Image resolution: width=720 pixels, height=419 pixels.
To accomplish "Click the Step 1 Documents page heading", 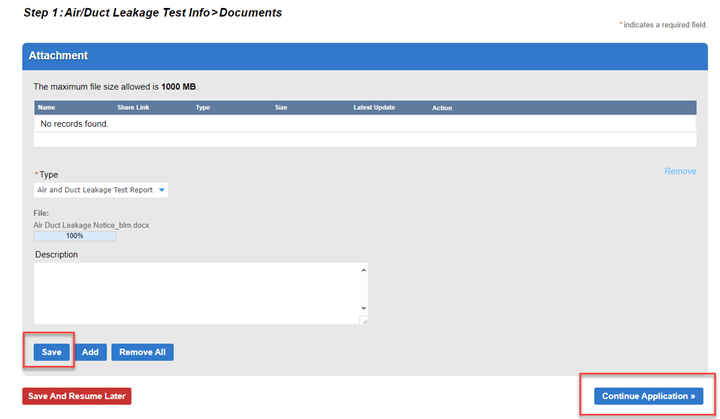I will 153,13.
